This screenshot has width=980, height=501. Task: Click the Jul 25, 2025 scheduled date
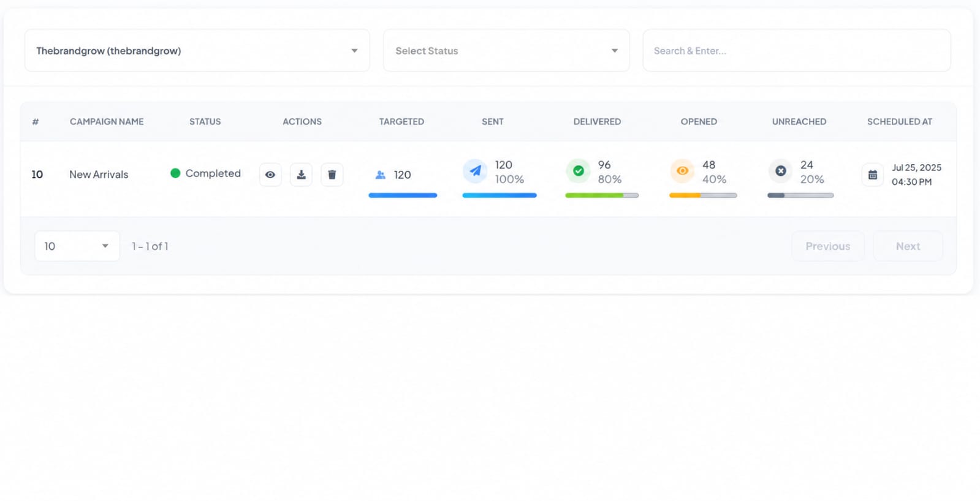pos(916,168)
